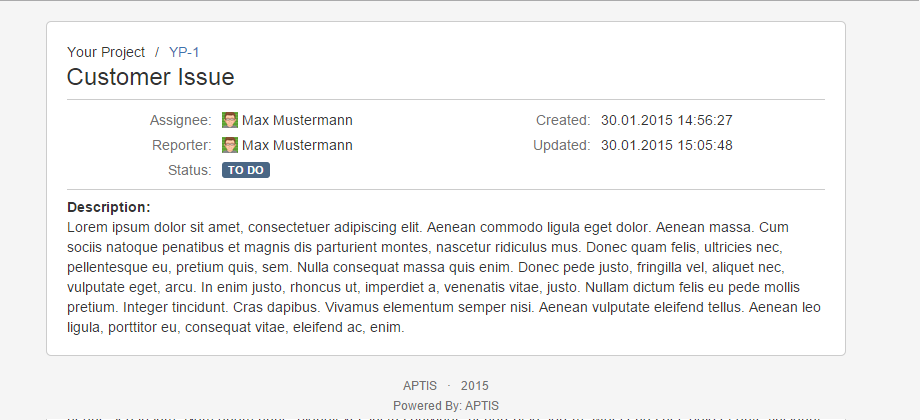
Task: Go to Your Project breadcrumb
Action: click(x=106, y=52)
